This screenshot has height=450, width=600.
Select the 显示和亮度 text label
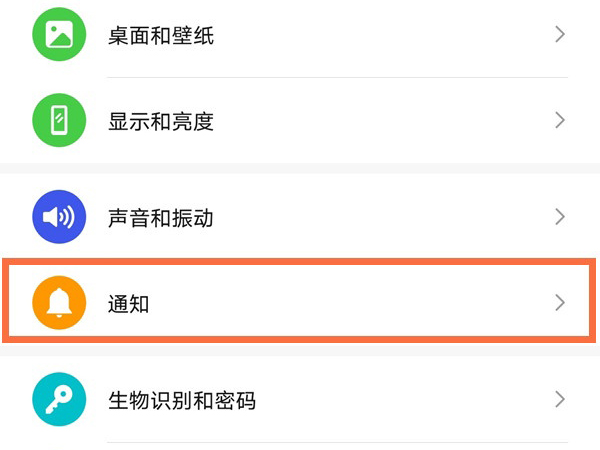click(x=160, y=122)
